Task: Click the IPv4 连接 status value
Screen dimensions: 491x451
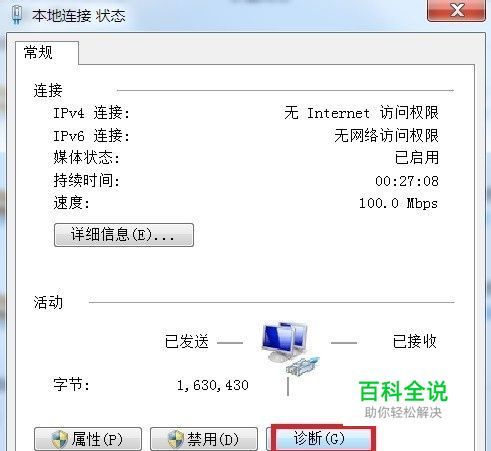Action: (x=361, y=113)
